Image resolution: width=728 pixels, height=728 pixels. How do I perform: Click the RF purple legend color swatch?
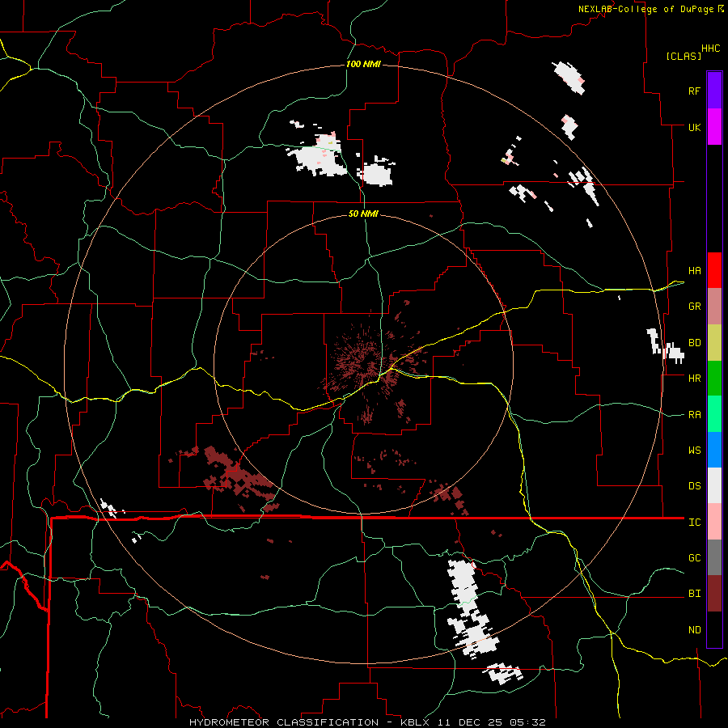coord(714,91)
